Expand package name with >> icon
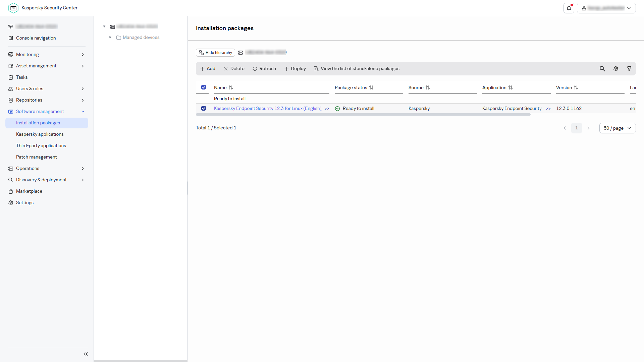The image size is (644, 362). point(327,109)
